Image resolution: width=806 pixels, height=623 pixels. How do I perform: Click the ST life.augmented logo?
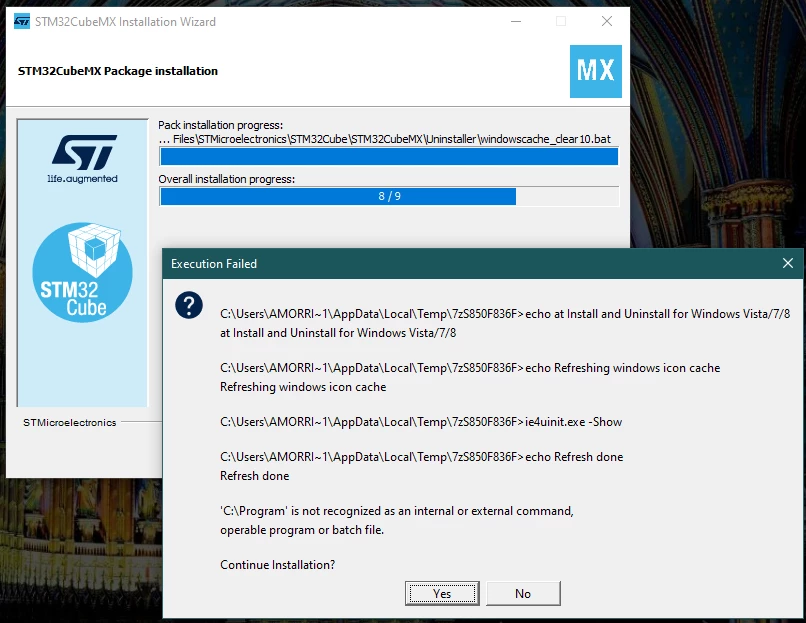click(x=83, y=159)
